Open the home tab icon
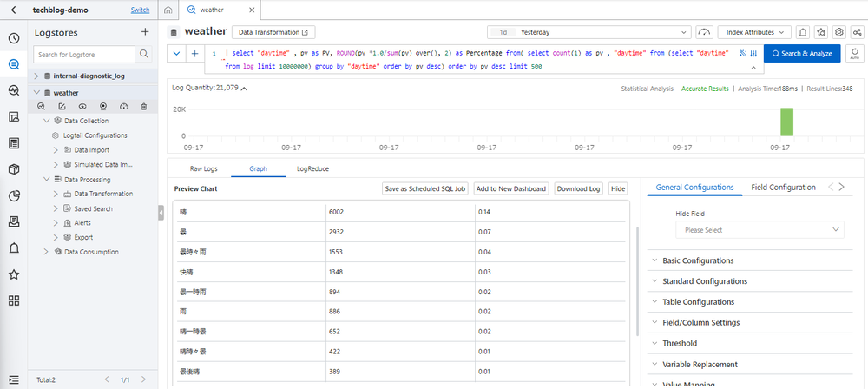Viewport: 868px width, 389px height. click(x=168, y=10)
